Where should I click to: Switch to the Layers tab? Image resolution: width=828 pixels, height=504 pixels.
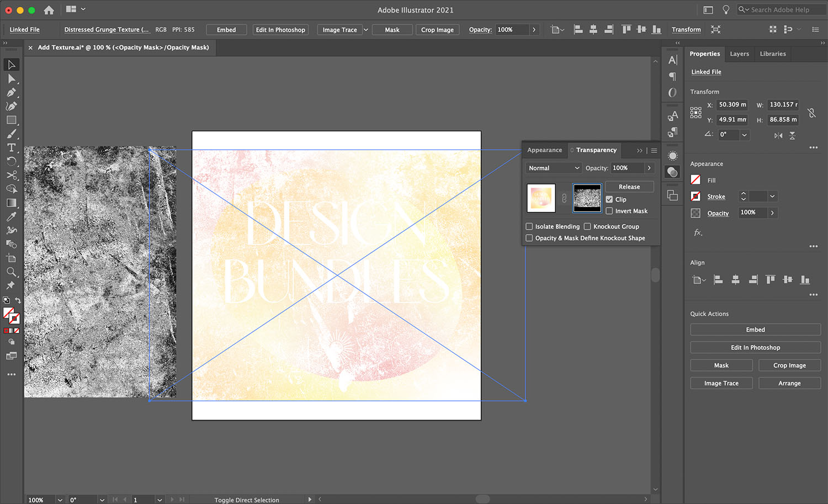[x=739, y=54]
